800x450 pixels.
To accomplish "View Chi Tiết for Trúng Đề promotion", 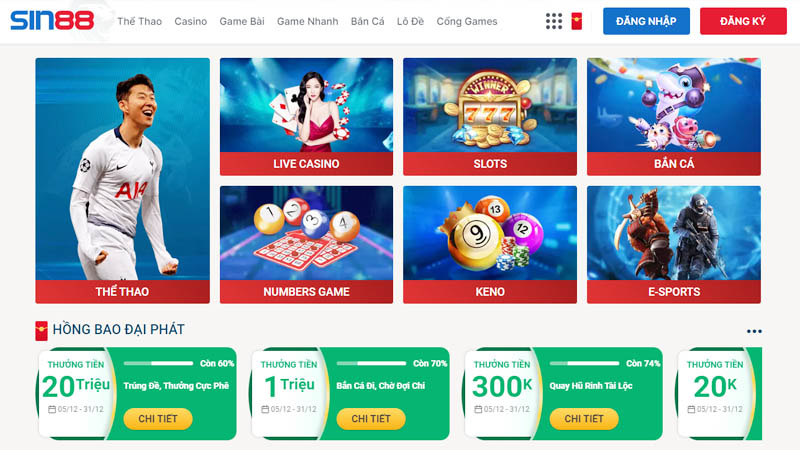I will pos(158,418).
